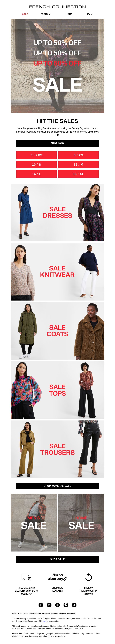Open the SALE menu item
The width and height of the screenshot is (115, 644).
coord(25,14)
